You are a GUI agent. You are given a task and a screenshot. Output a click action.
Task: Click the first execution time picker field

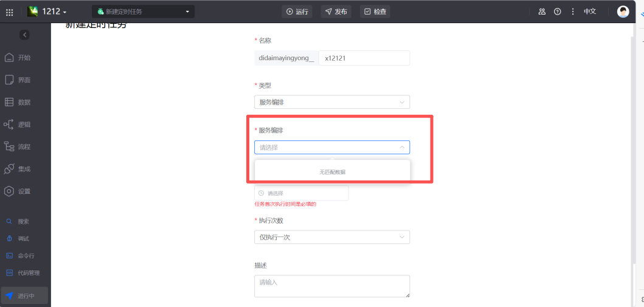(302, 193)
